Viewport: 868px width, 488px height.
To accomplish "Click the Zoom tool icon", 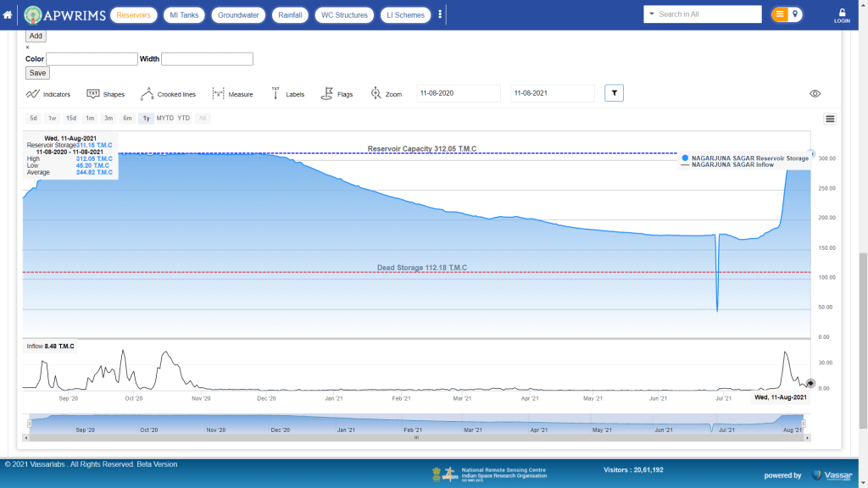I will [386, 94].
